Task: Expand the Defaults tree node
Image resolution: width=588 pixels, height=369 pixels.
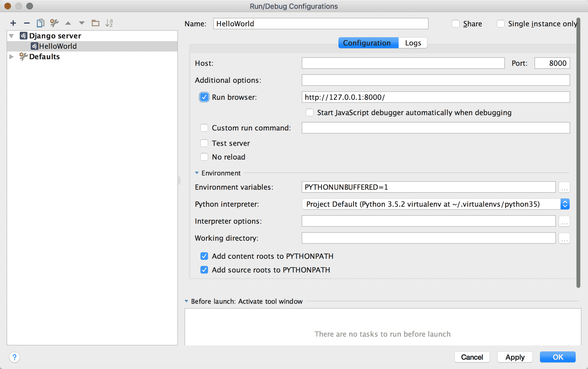Action: click(x=12, y=57)
